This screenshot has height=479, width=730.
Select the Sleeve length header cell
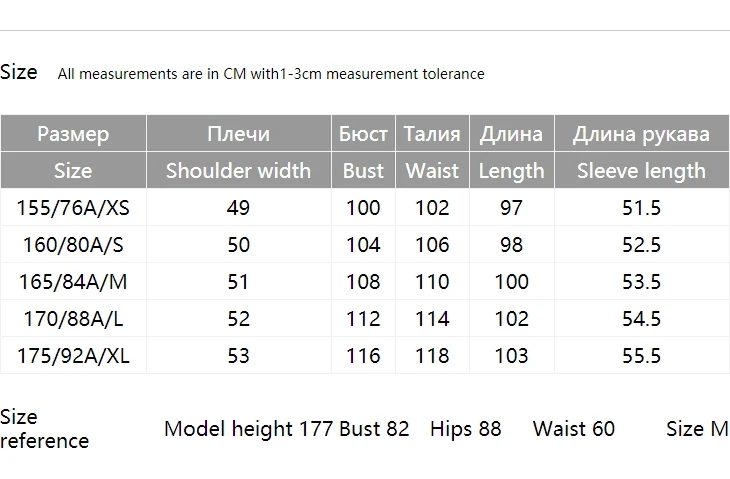click(x=641, y=170)
